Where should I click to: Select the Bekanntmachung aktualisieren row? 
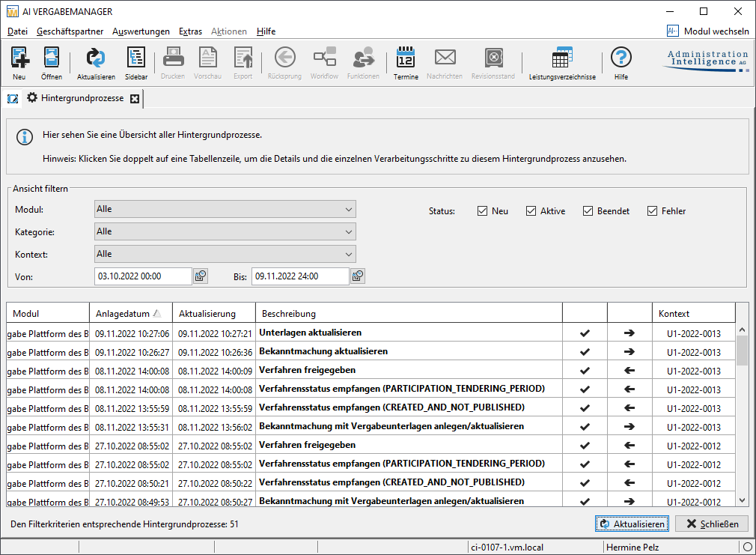click(371, 352)
